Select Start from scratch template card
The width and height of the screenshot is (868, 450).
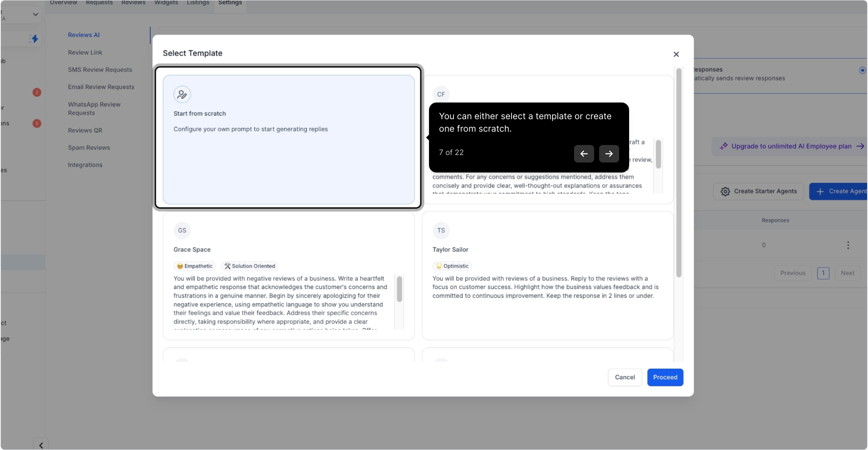[288, 140]
